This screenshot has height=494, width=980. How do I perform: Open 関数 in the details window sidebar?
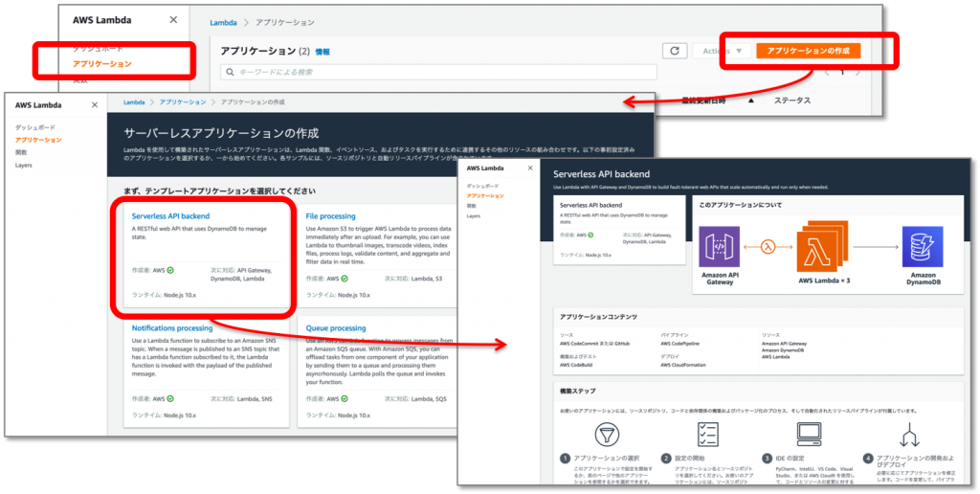point(471,206)
